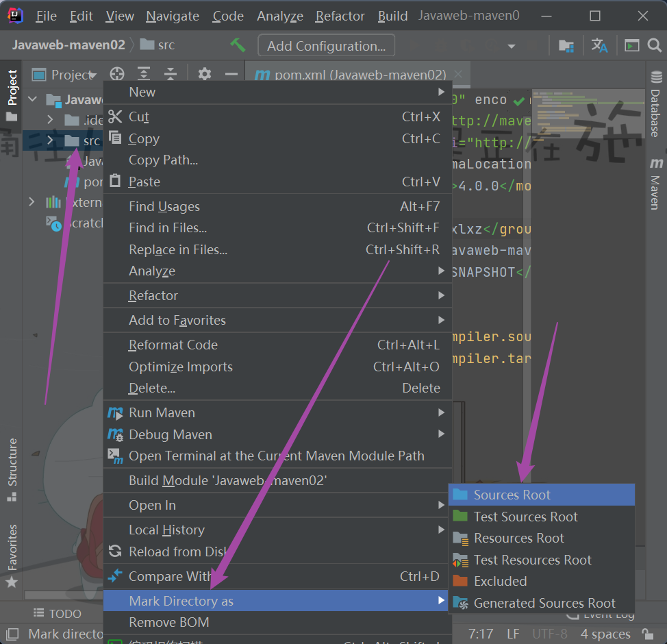Select Cut from context menu

click(x=277, y=116)
